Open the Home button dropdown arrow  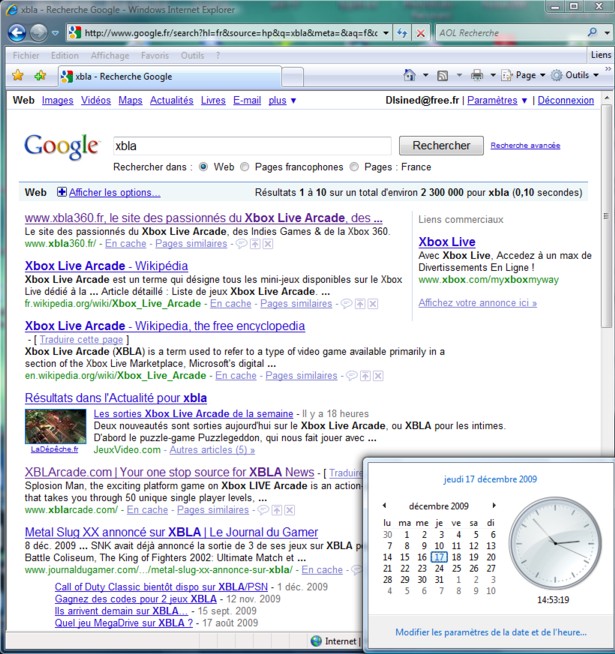(426, 75)
